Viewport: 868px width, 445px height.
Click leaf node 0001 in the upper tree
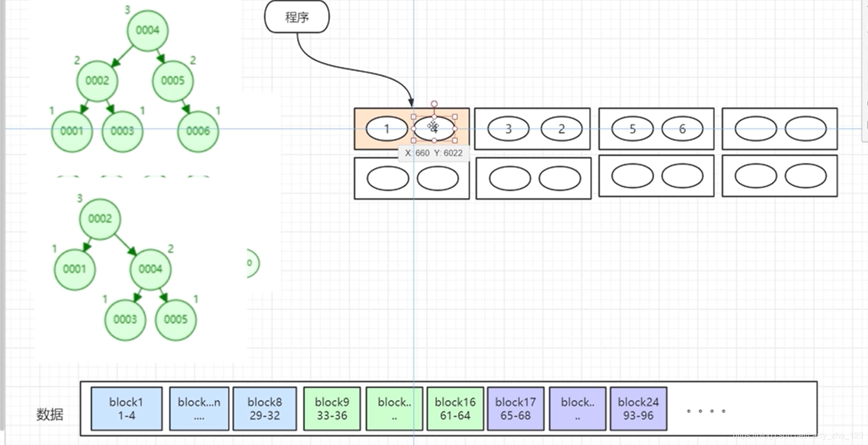tap(72, 131)
